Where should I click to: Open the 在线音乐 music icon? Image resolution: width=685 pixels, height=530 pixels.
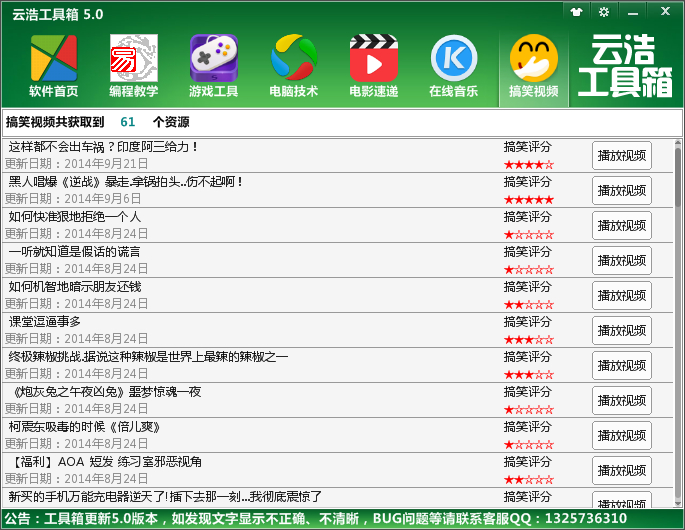click(x=453, y=66)
